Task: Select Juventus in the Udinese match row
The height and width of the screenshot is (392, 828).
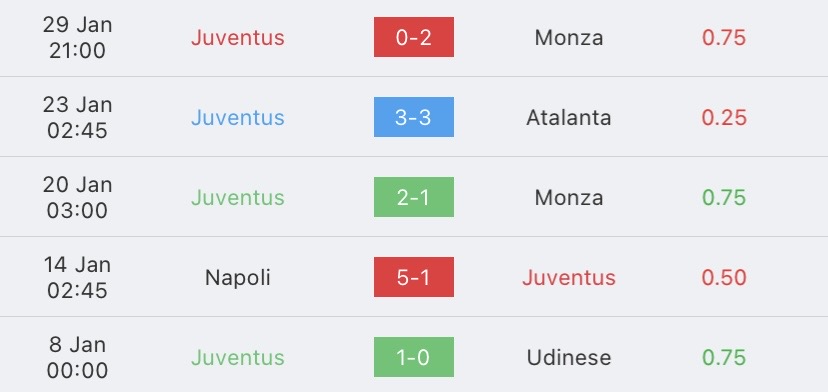Action: [x=238, y=358]
